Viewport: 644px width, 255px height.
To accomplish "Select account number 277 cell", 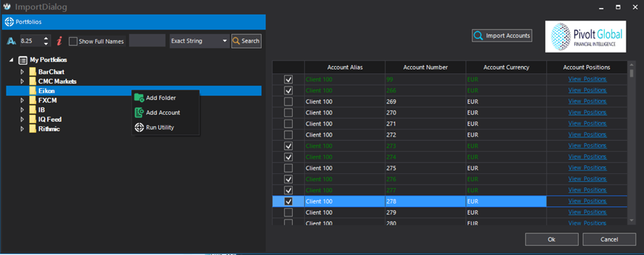I will 426,190.
